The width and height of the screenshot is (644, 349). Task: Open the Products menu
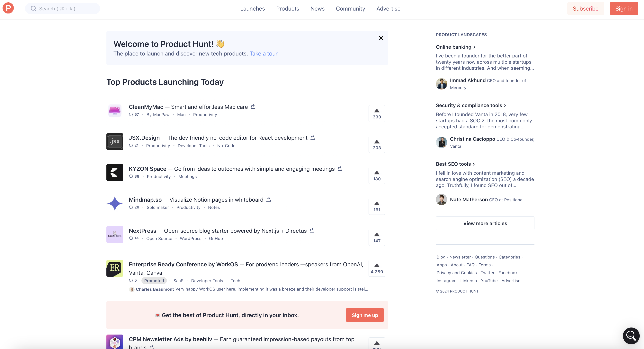(288, 9)
